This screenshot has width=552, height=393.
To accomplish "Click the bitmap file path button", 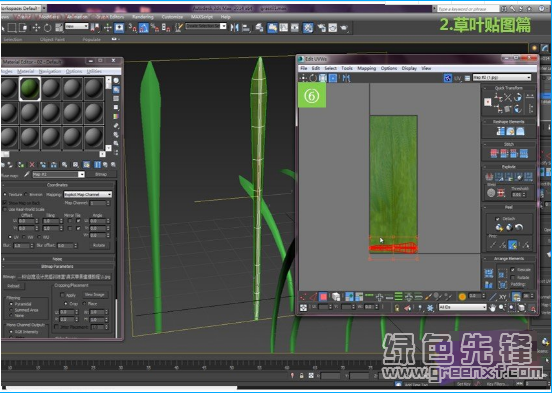I will (64, 277).
